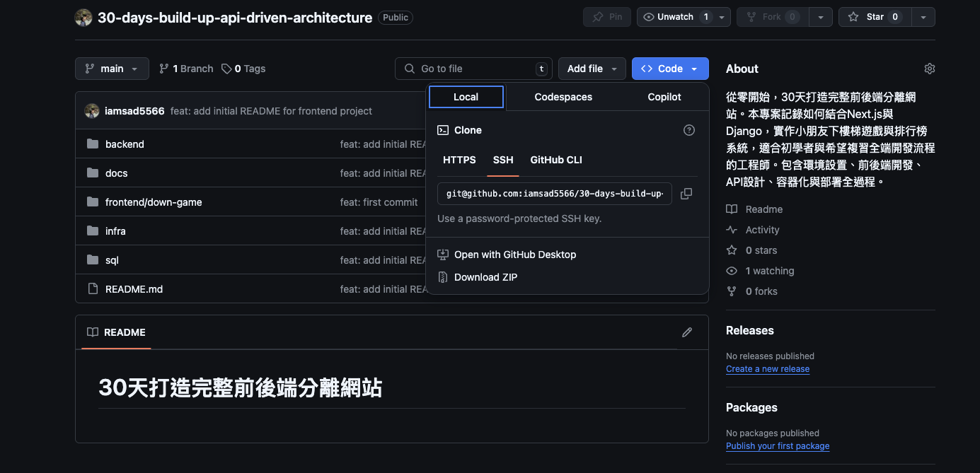Viewport: 980px width, 473px height.
Task: Click the infra folder icon
Action: pyautogui.click(x=93, y=231)
